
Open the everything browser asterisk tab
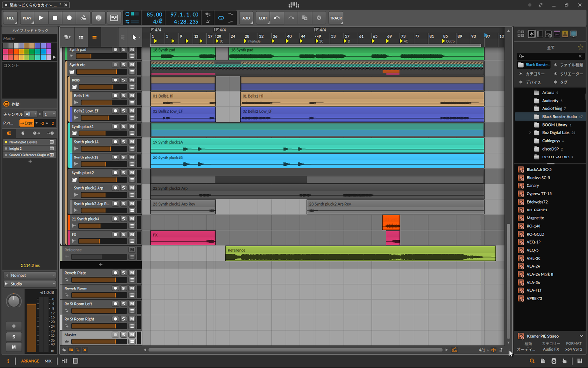[532, 34]
